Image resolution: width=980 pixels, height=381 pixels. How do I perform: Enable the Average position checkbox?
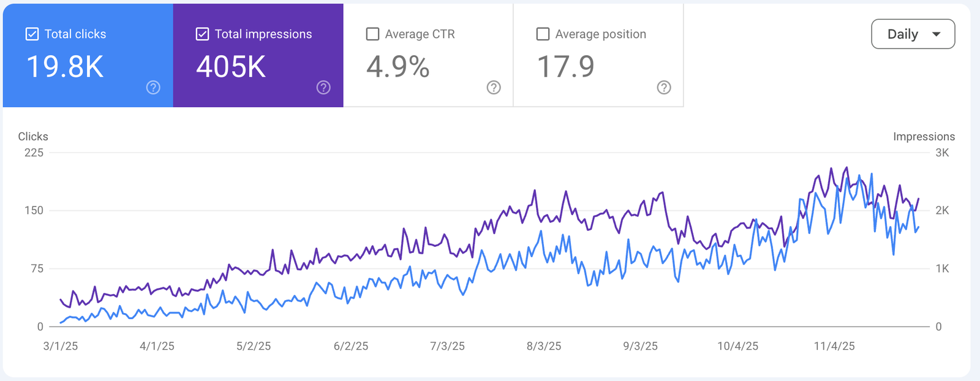click(x=543, y=34)
